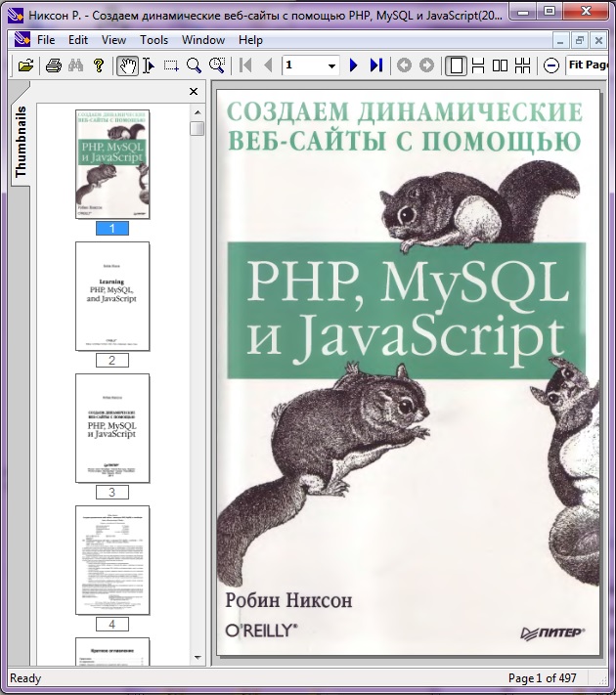Click the go back view arrow
Viewport: 616px width, 695px height.
404,65
